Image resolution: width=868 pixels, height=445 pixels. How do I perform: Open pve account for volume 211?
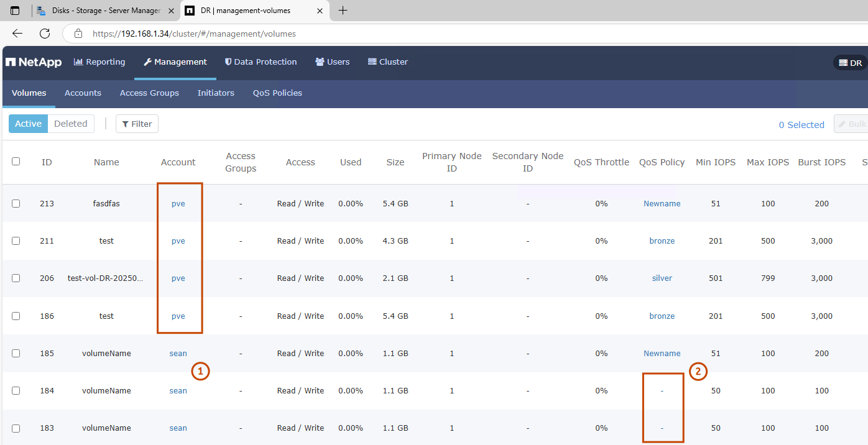[x=178, y=241]
